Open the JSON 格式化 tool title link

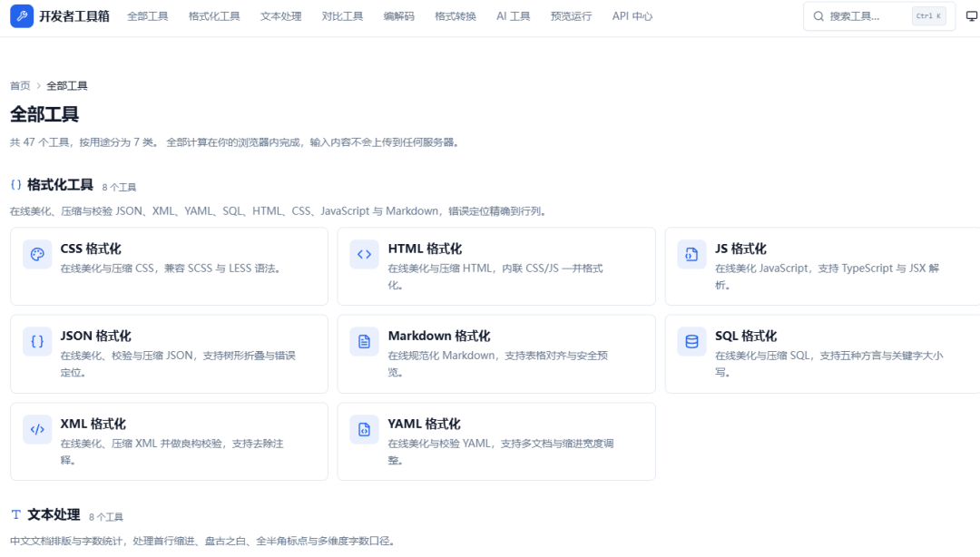(x=95, y=336)
